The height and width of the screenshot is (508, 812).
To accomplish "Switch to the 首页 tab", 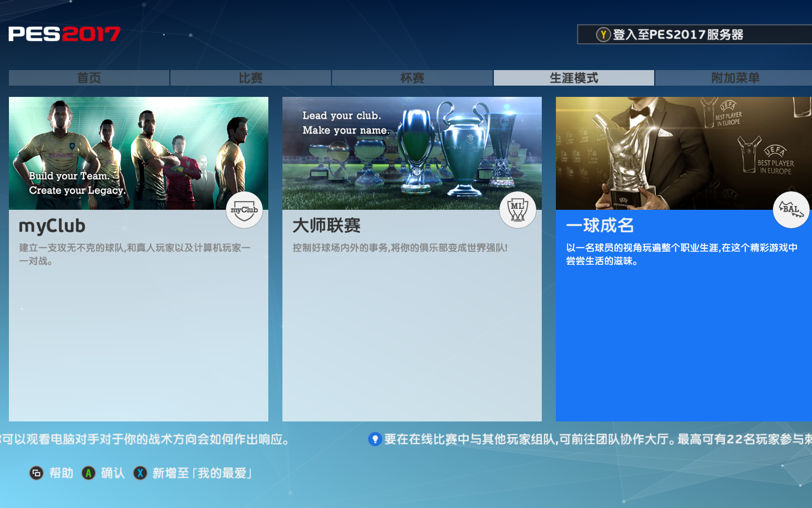I will coord(89,78).
